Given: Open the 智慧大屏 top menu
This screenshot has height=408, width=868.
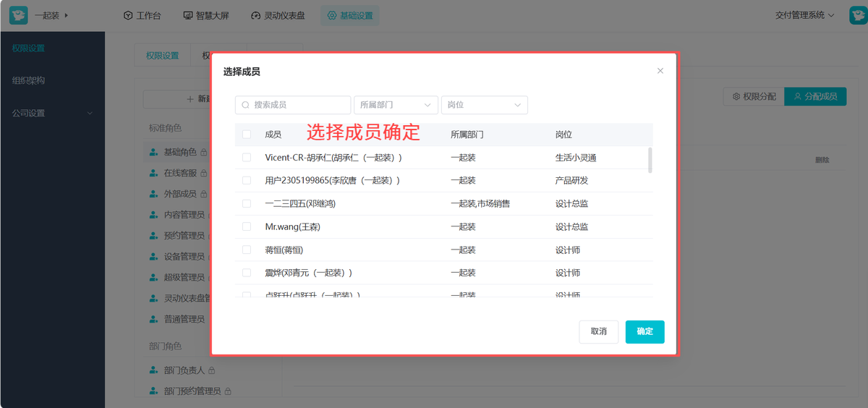Looking at the screenshot, I should click(x=206, y=15).
